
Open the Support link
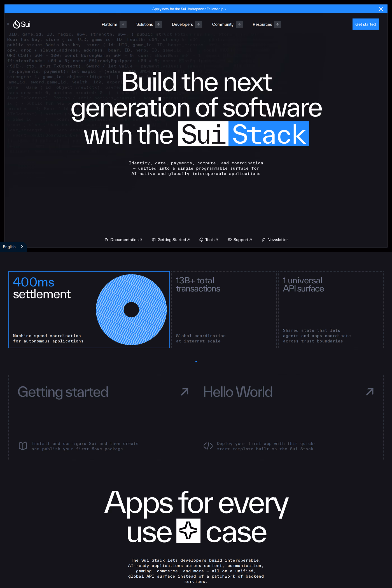pos(240,240)
